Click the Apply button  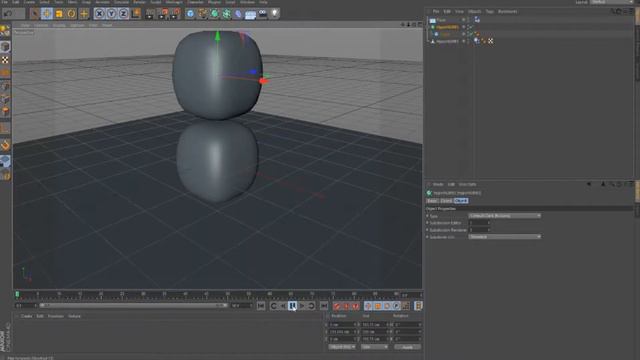point(407,347)
